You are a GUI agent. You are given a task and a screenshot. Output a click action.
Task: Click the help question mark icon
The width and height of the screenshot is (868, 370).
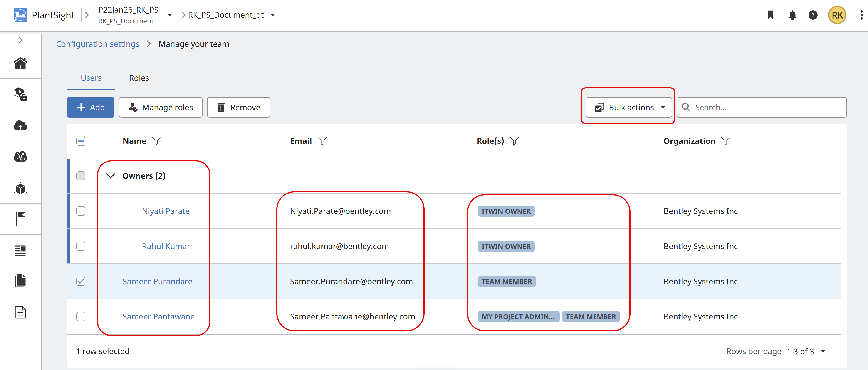813,15
